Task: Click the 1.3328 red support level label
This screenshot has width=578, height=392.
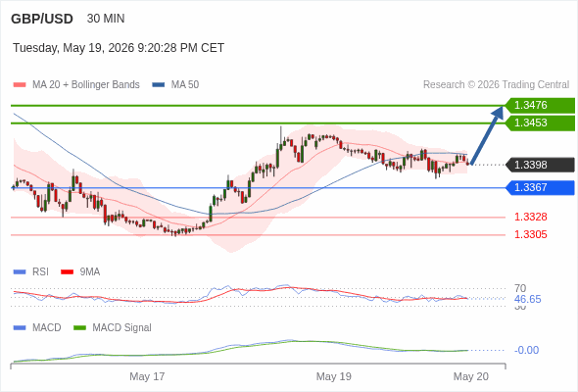Action: (530, 217)
